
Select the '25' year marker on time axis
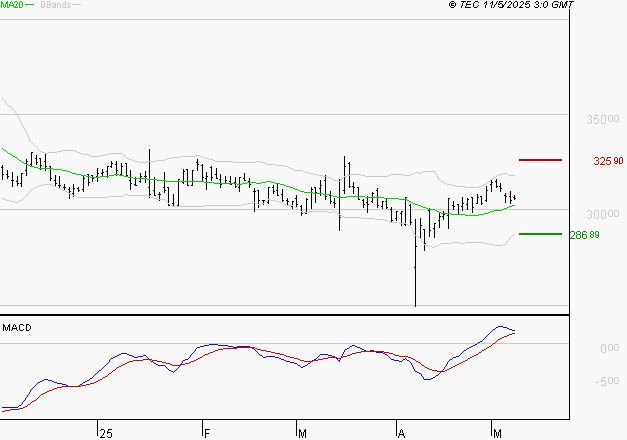[x=105, y=431]
